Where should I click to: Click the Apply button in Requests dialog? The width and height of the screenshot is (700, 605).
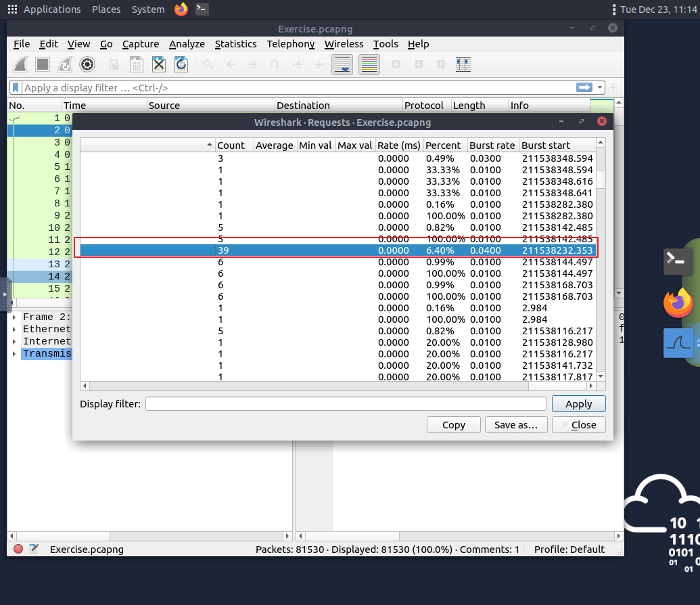point(578,404)
